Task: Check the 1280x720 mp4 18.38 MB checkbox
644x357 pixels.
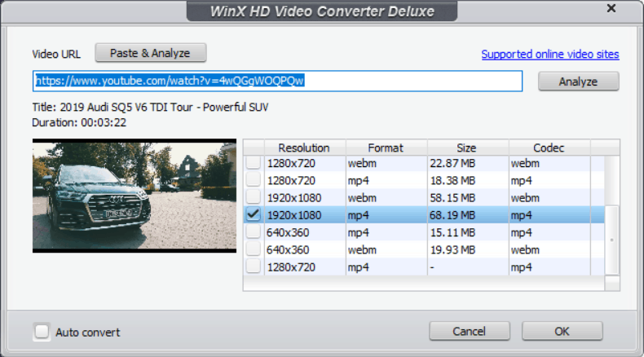Action: click(x=254, y=180)
